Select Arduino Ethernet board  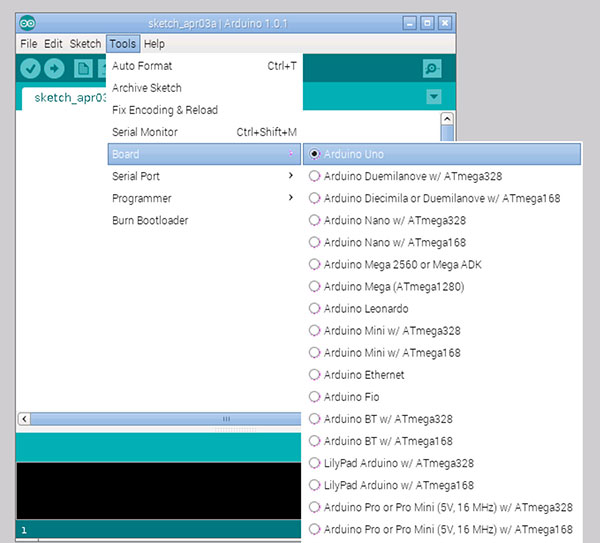pos(442,375)
